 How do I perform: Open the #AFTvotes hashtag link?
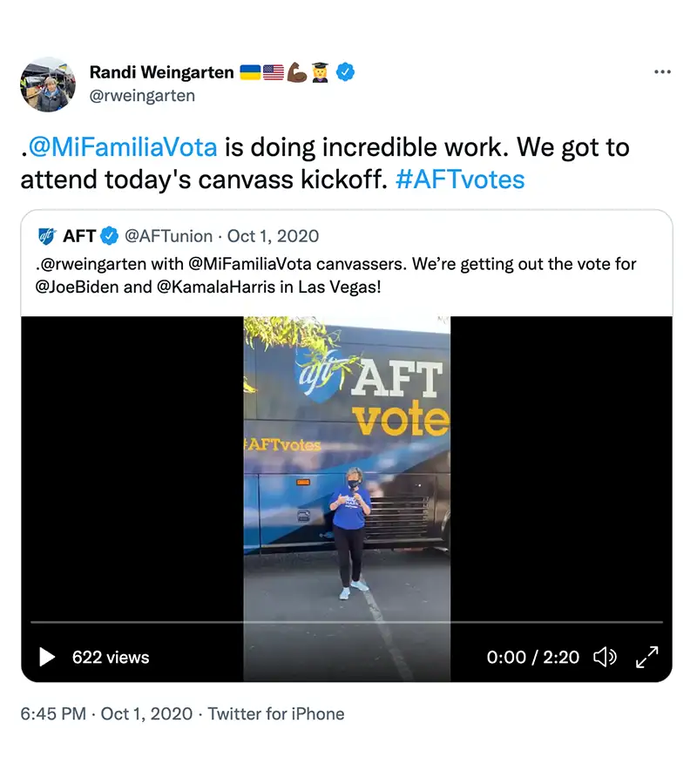point(459,179)
